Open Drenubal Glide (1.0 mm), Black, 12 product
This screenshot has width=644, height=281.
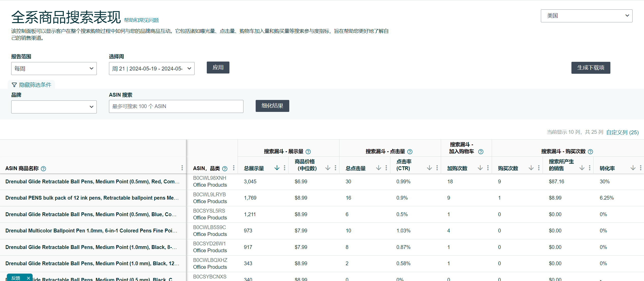(x=92, y=263)
